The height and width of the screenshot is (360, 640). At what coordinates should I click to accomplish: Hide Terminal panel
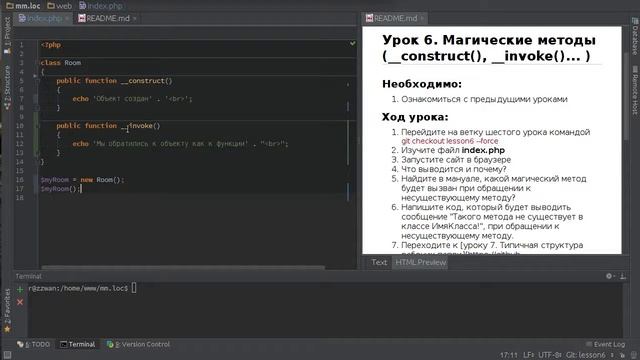(x=623, y=276)
